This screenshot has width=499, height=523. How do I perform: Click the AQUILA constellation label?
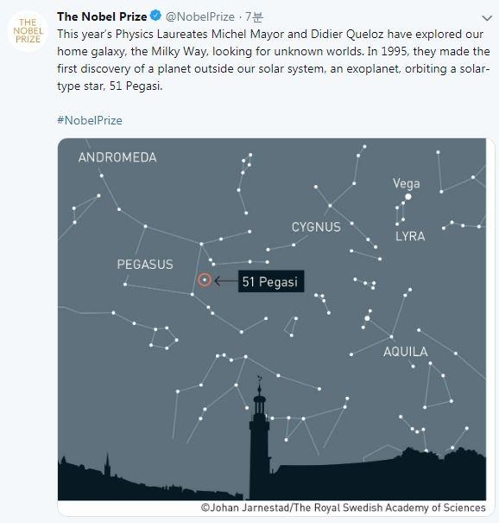pyautogui.click(x=405, y=352)
